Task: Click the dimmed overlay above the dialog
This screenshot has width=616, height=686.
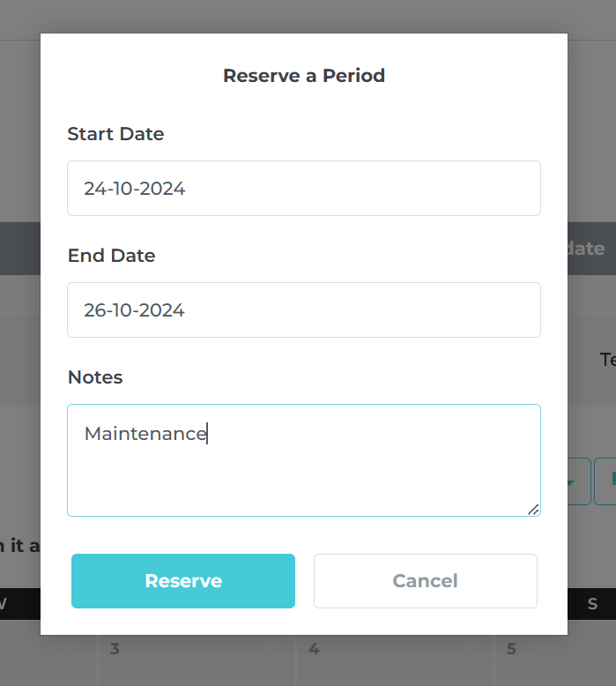Action: pos(308,16)
